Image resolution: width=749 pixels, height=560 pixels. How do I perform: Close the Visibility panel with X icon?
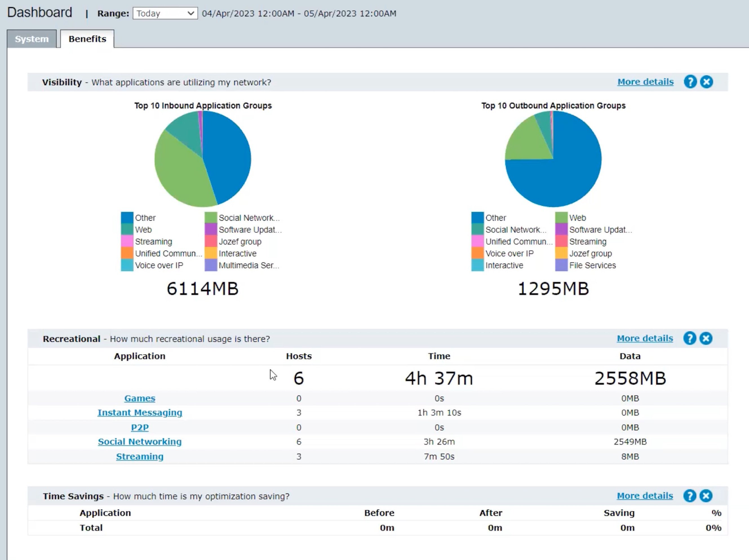(706, 82)
